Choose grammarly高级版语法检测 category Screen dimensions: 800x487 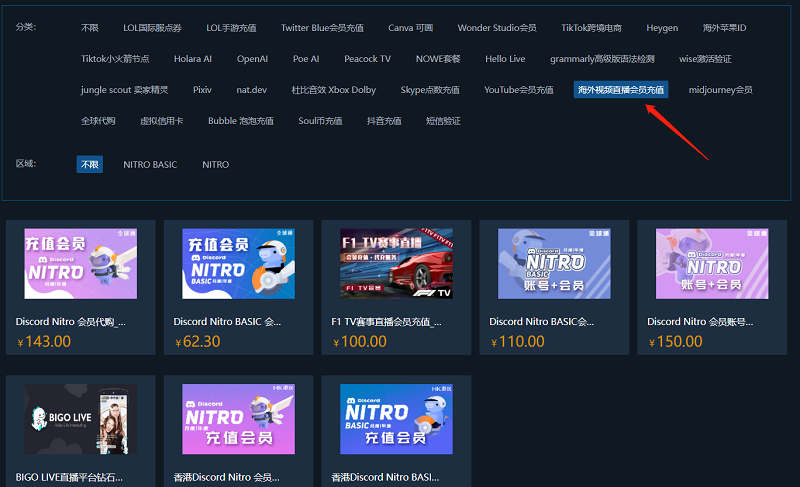tap(602, 59)
